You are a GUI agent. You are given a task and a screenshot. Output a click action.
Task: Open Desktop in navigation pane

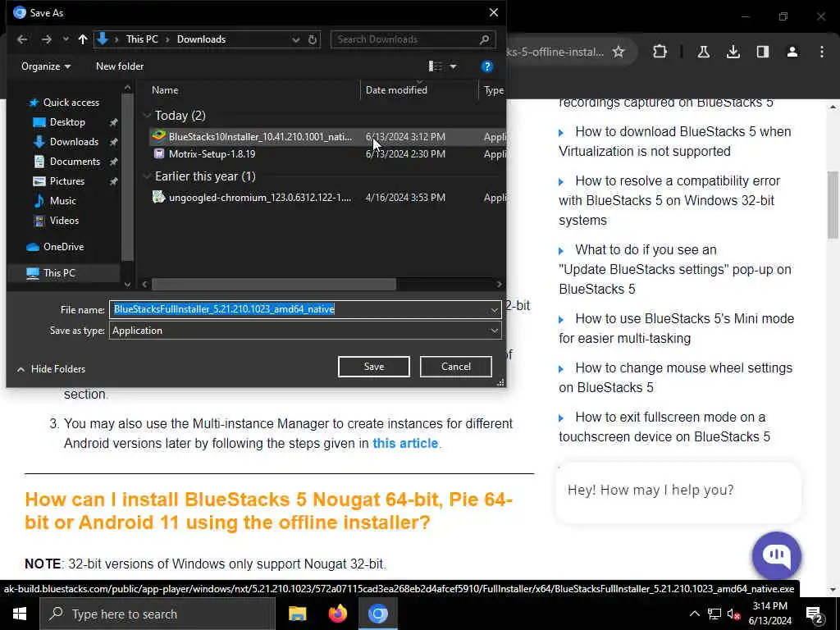(x=67, y=122)
